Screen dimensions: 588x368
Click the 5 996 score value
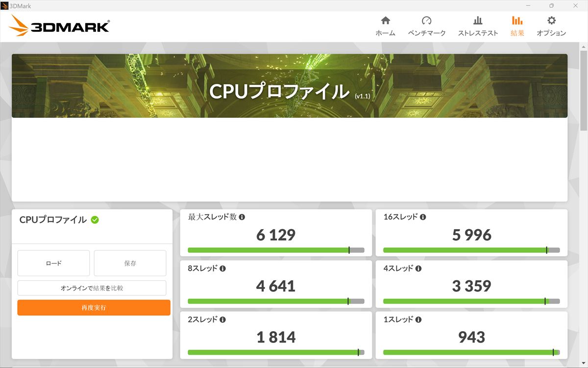point(471,235)
